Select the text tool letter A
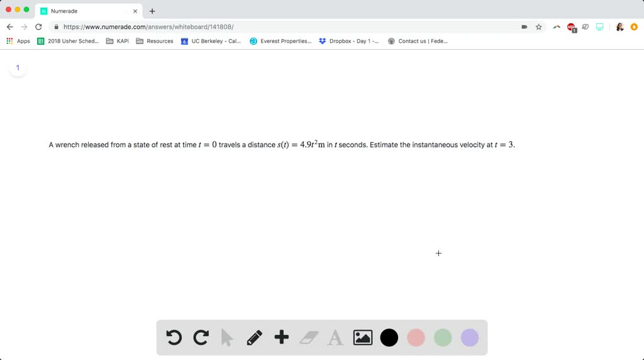This screenshot has width=644, height=360. point(335,338)
